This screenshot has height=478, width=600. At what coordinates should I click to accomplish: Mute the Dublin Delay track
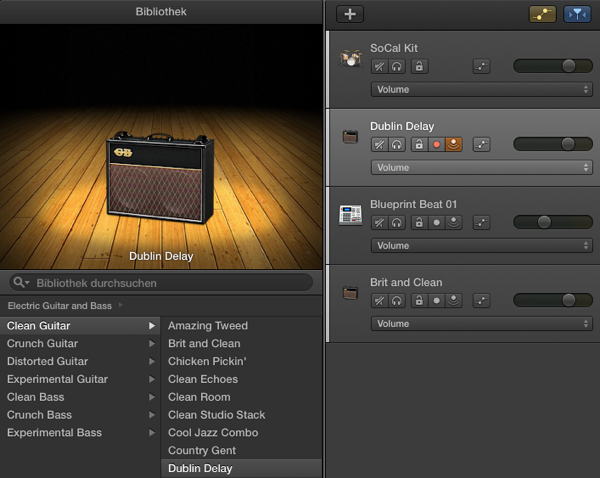[x=380, y=144]
